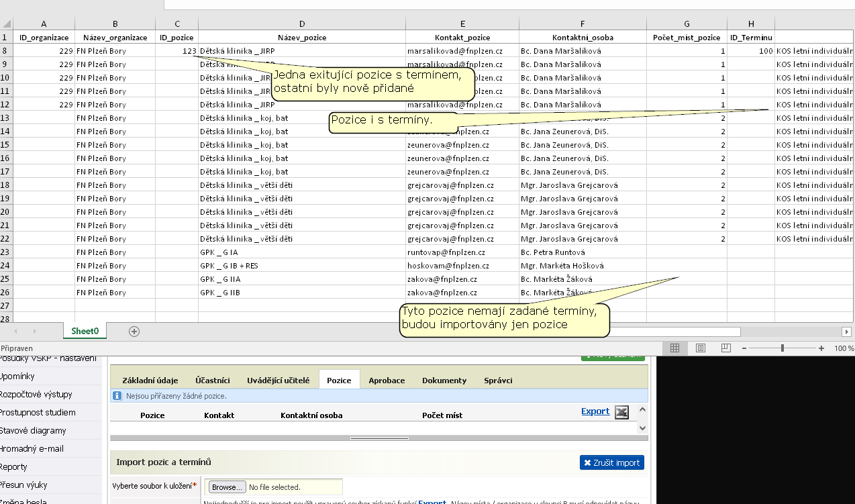Click cell GPK _ G IIA

302,279
